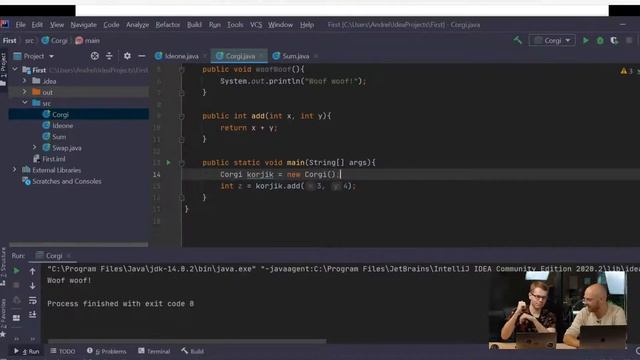Rerun Corgi from Run panel
The height and width of the screenshot is (360, 640).
(x=16, y=271)
